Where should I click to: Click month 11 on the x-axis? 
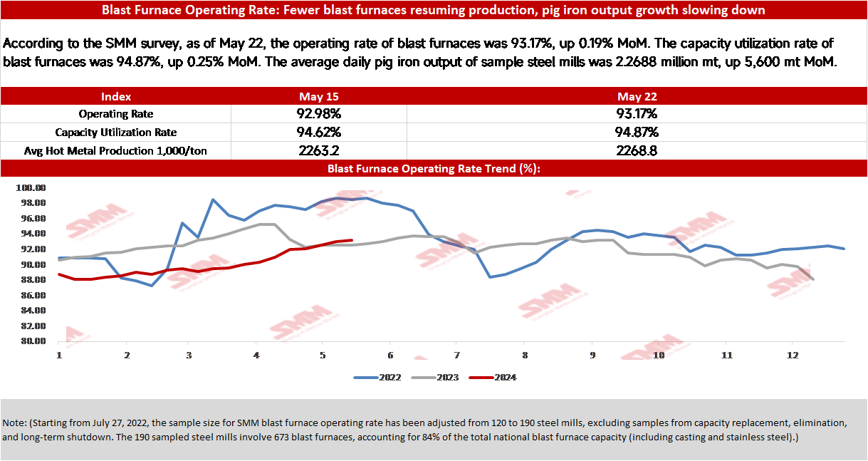click(726, 354)
